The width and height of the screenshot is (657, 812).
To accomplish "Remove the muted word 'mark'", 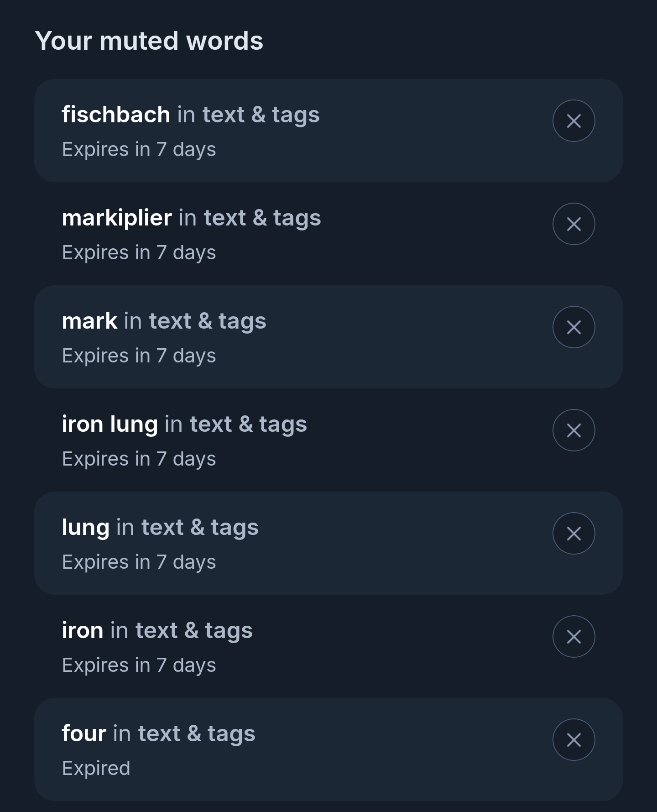I will (574, 327).
